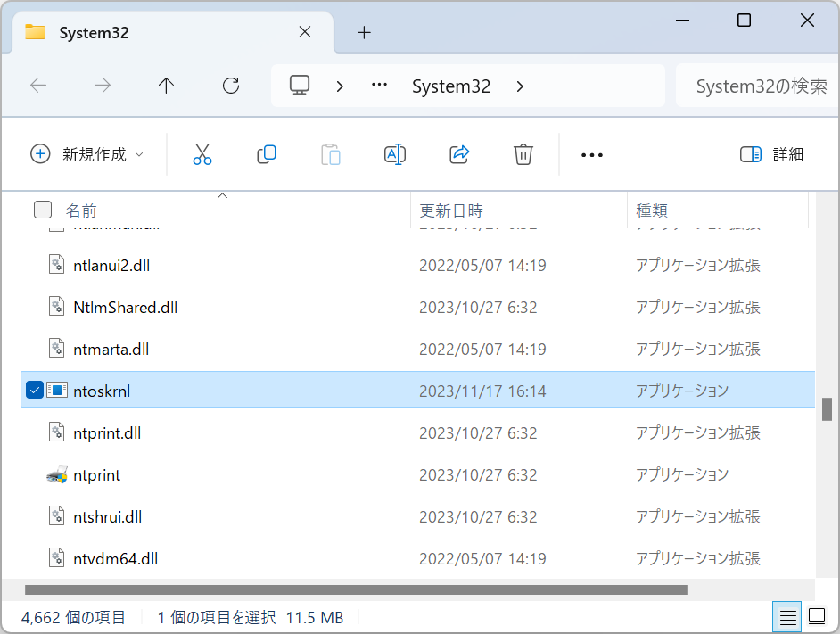Select the Rename icon

click(395, 153)
